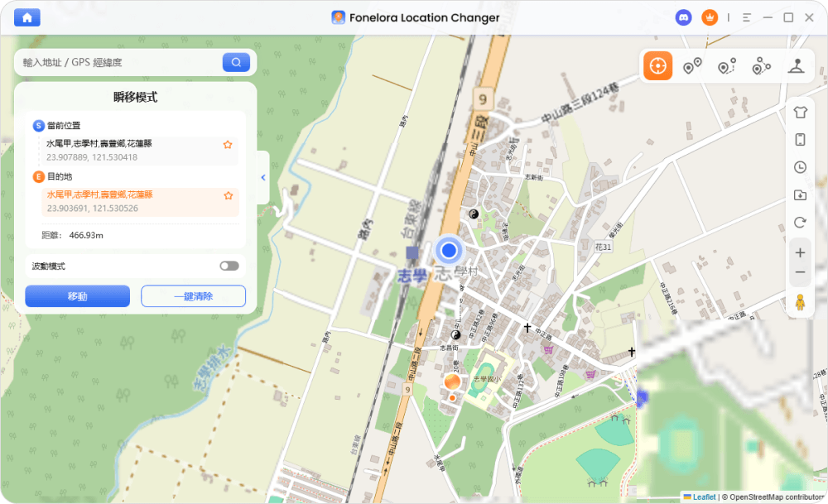Zoom out the map with minus
Image resolution: width=828 pixels, height=504 pixels.
[800, 272]
